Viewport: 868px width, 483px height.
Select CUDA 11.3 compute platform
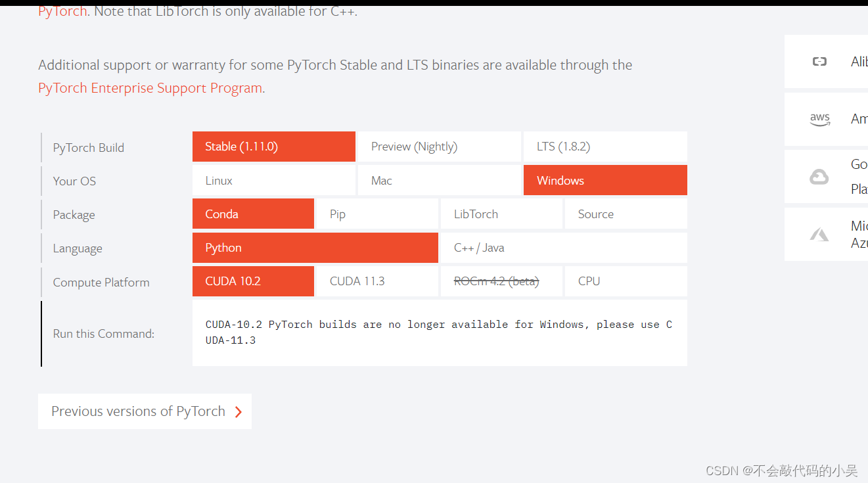(x=377, y=281)
